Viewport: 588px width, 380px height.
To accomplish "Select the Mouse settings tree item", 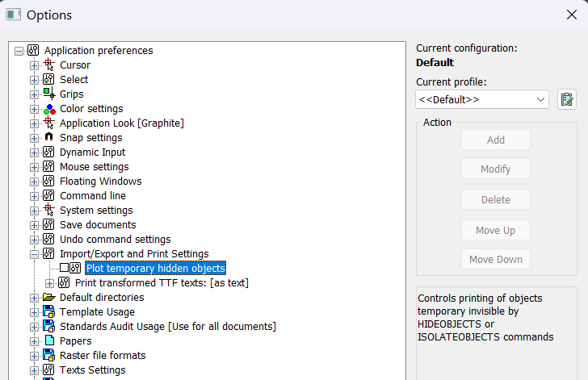I will [94, 167].
